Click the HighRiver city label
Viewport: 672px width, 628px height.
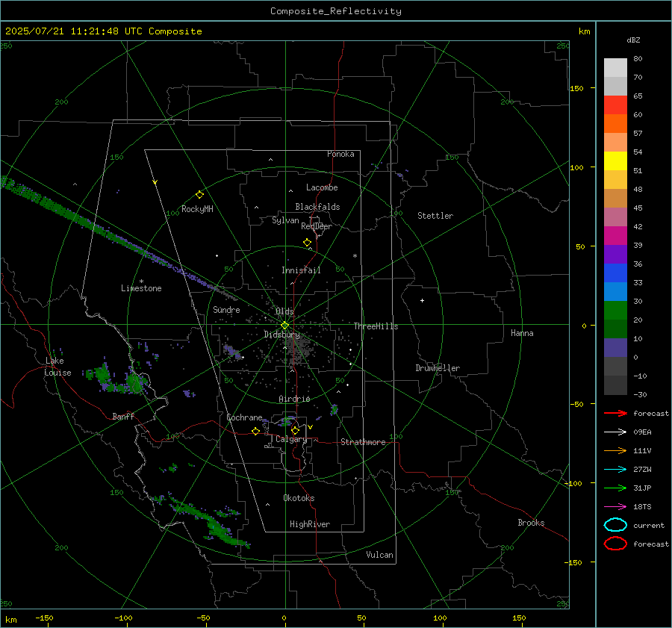[x=310, y=524]
